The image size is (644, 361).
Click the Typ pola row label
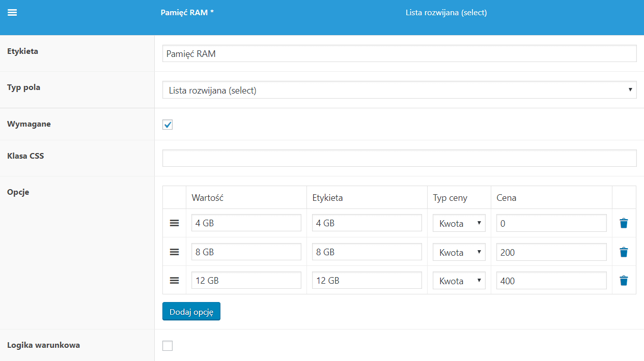[x=24, y=87]
